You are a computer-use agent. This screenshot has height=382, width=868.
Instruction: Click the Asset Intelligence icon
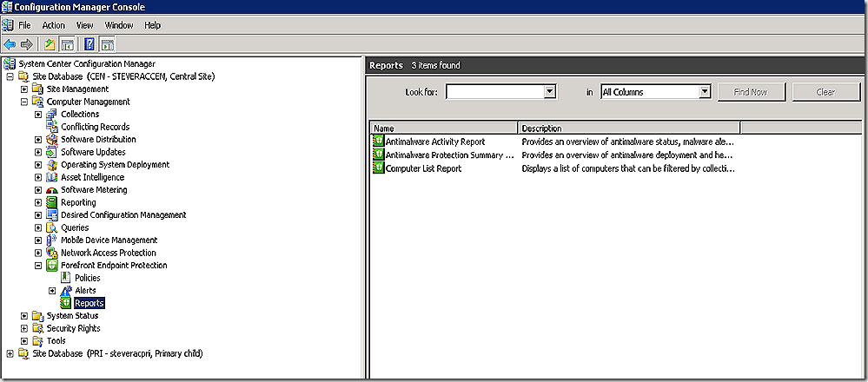pos(52,177)
